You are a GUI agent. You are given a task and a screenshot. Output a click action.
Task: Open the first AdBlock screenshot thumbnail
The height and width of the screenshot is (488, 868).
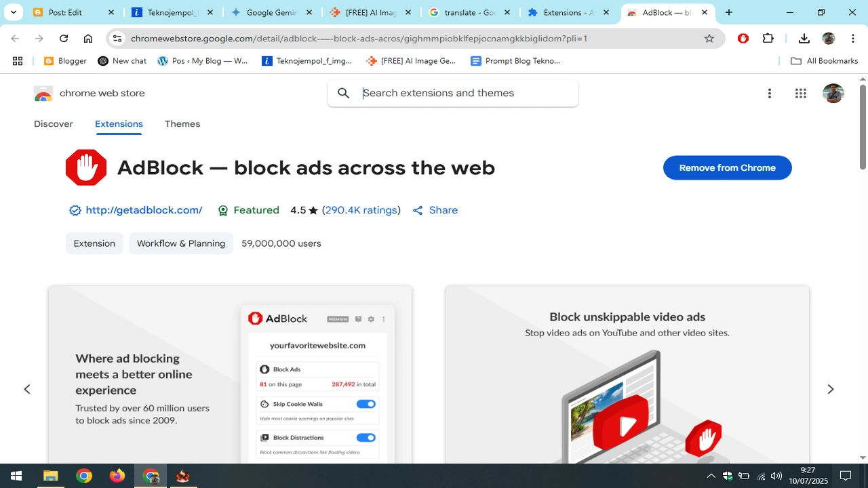pos(230,375)
